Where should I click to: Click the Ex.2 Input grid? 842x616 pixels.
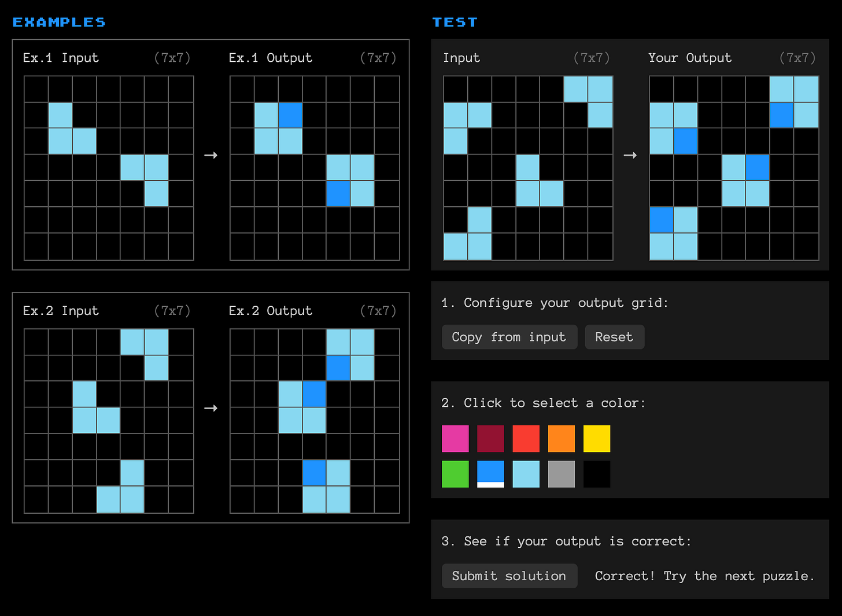[x=109, y=421]
